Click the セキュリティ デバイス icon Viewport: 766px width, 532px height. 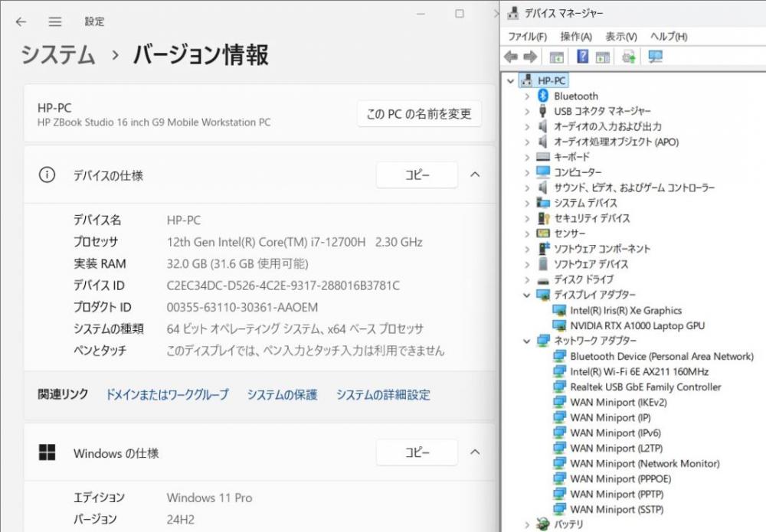543,217
